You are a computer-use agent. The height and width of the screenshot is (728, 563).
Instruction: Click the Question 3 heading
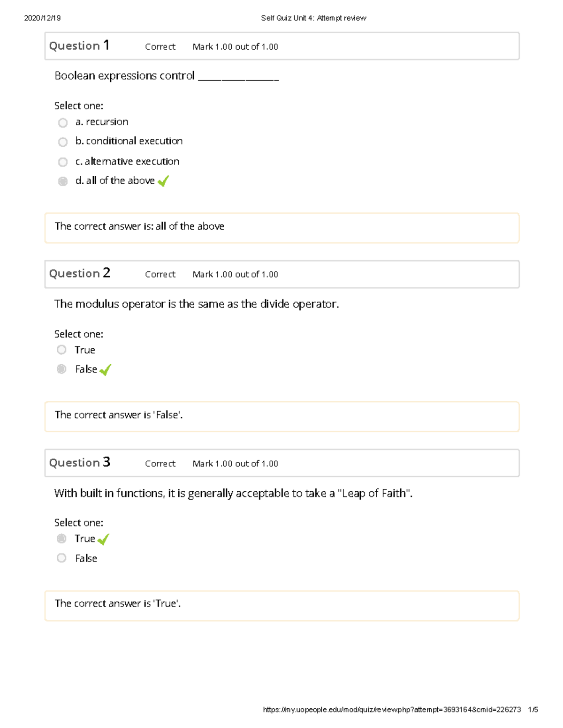(80, 463)
